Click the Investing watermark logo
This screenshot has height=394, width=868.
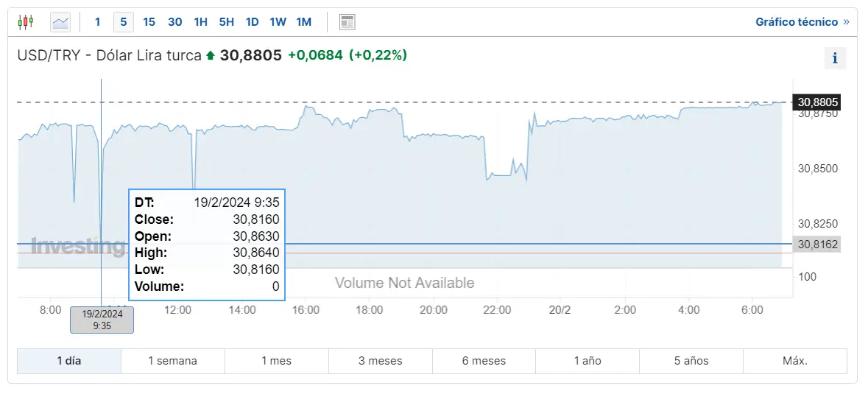(x=78, y=245)
